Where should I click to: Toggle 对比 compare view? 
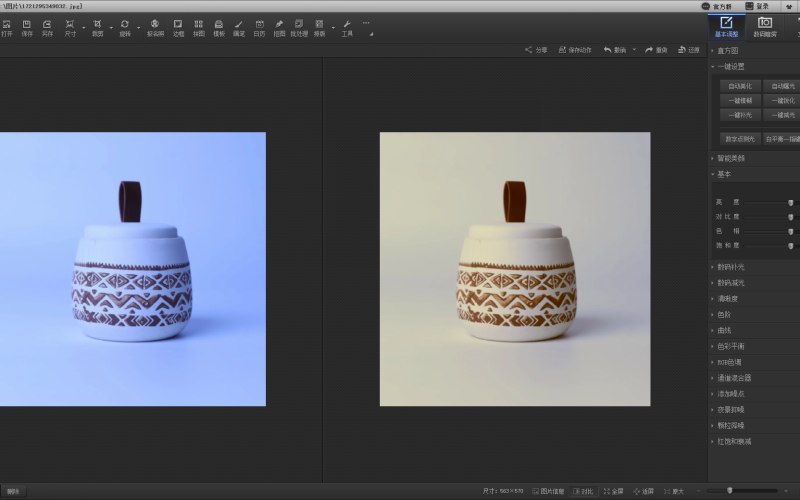coord(583,491)
